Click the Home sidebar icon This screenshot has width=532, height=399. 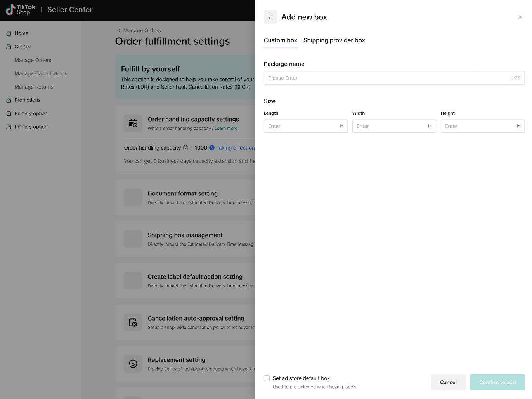tap(9, 33)
